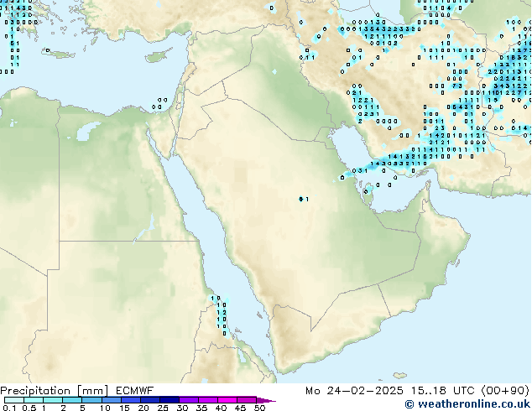The width and height of the screenshot is (532, 411).
Task: Select the 40–45 mm magenta swatch
Action: point(227,400)
